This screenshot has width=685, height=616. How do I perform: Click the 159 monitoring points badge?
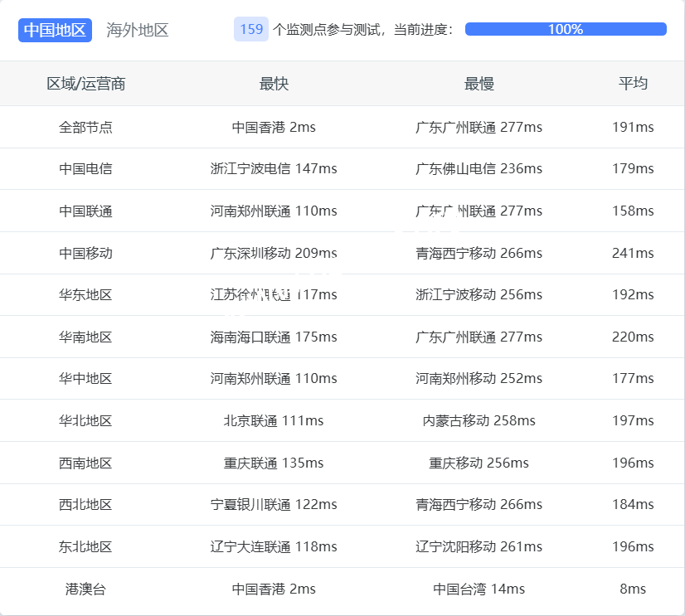(x=251, y=29)
